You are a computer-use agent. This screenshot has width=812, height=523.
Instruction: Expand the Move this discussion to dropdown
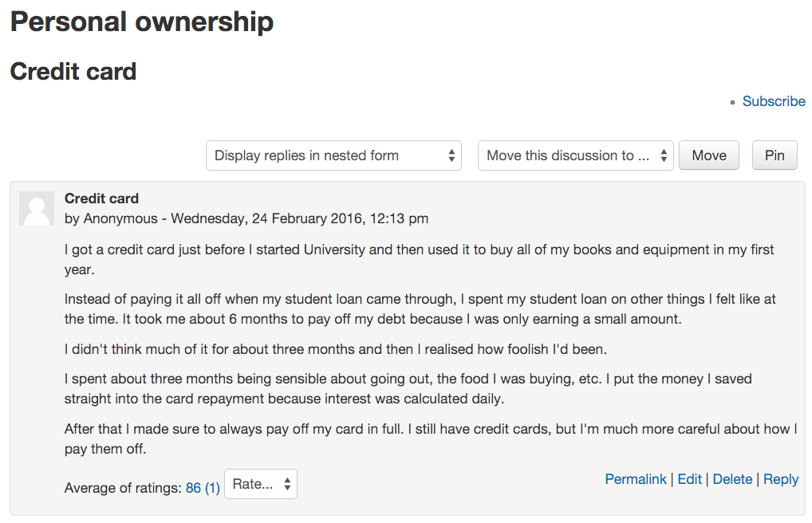coord(575,155)
